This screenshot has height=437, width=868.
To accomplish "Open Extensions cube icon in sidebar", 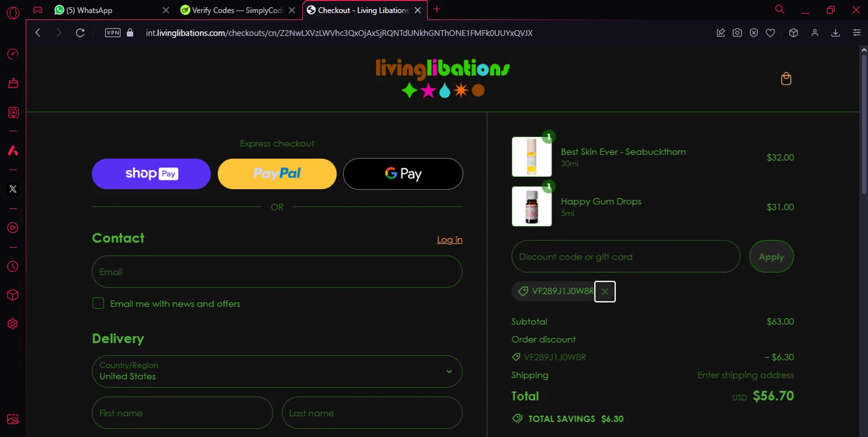I will click(13, 295).
